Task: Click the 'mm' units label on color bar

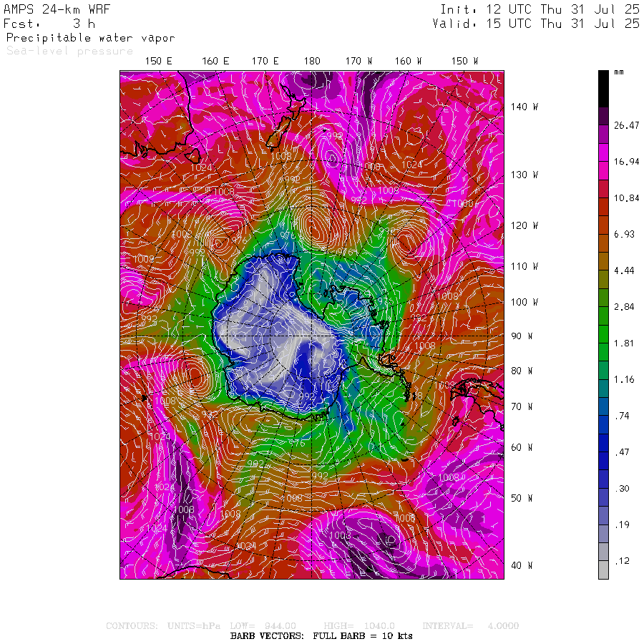Action: pyautogui.click(x=619, y=72)
